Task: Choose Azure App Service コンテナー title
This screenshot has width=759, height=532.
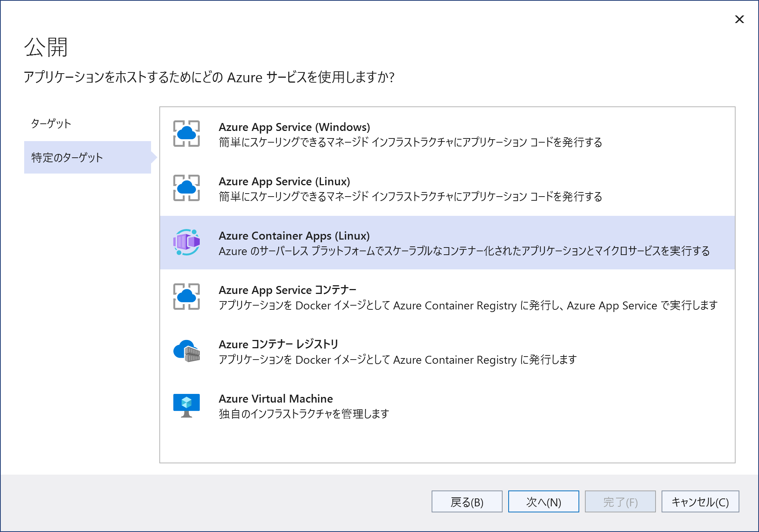Action: tap(287, 290)
